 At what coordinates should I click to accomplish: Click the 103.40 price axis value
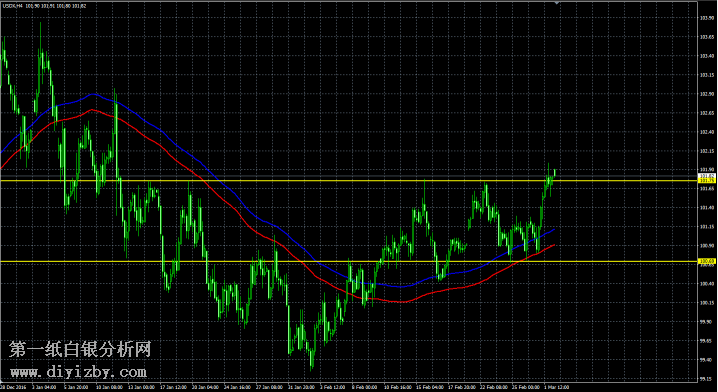click(707, 56)
